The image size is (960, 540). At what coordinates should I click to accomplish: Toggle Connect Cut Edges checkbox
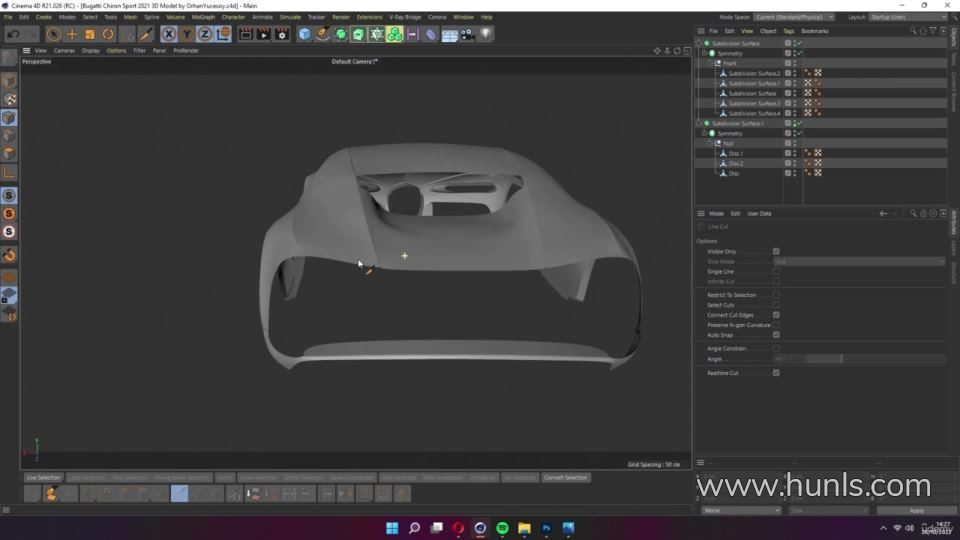(776, 315)
